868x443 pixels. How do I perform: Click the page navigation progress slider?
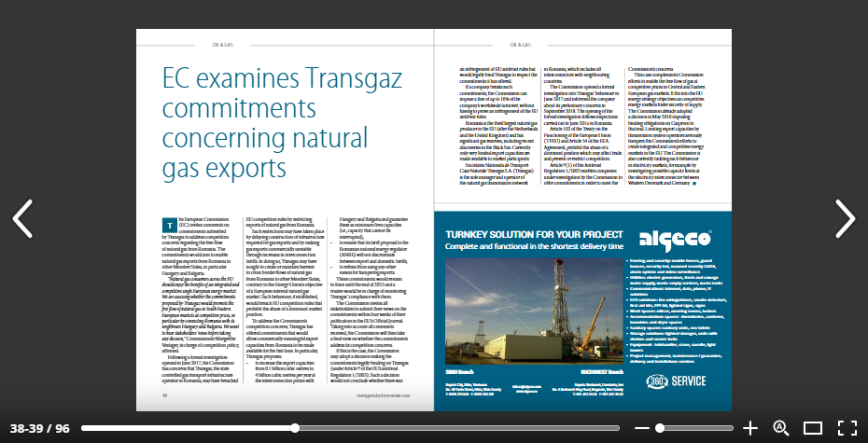click(295, 428)
